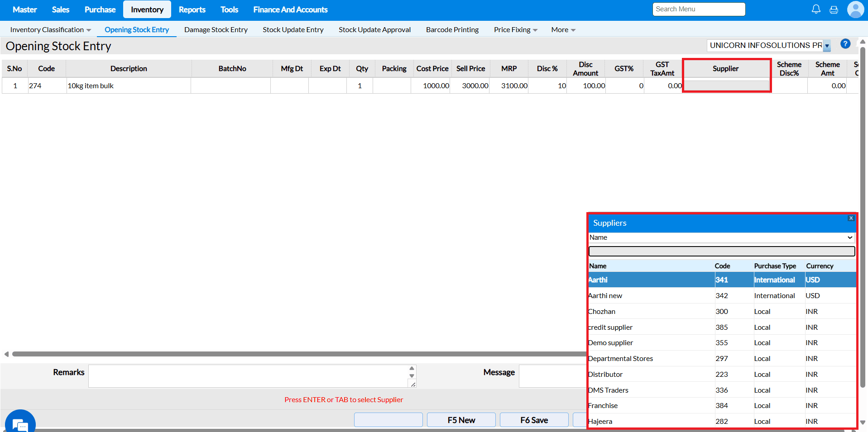The image size is (868, 432).
Task: Click Sell Price cell 3000.00
Action: (x=470, y=86)
